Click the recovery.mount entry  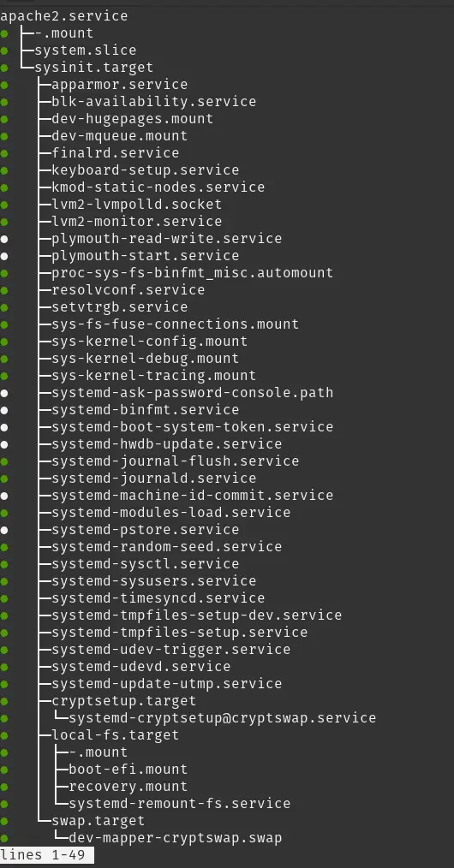pos(128,787)
